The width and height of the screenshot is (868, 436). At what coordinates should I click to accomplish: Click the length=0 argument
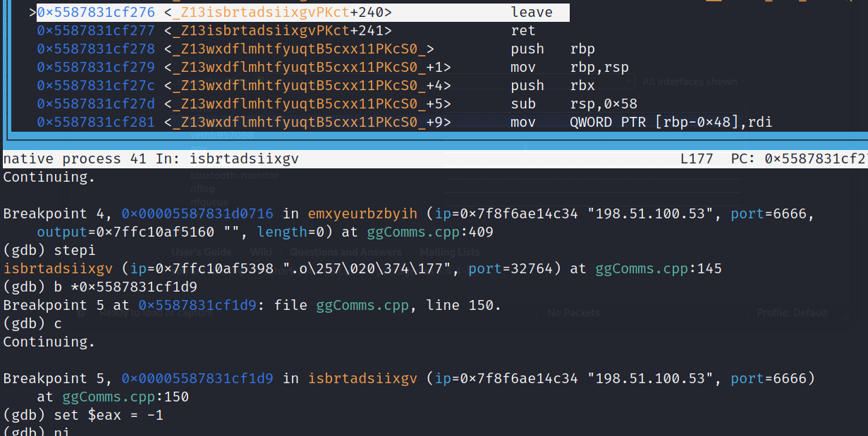[x=299, y=232]
